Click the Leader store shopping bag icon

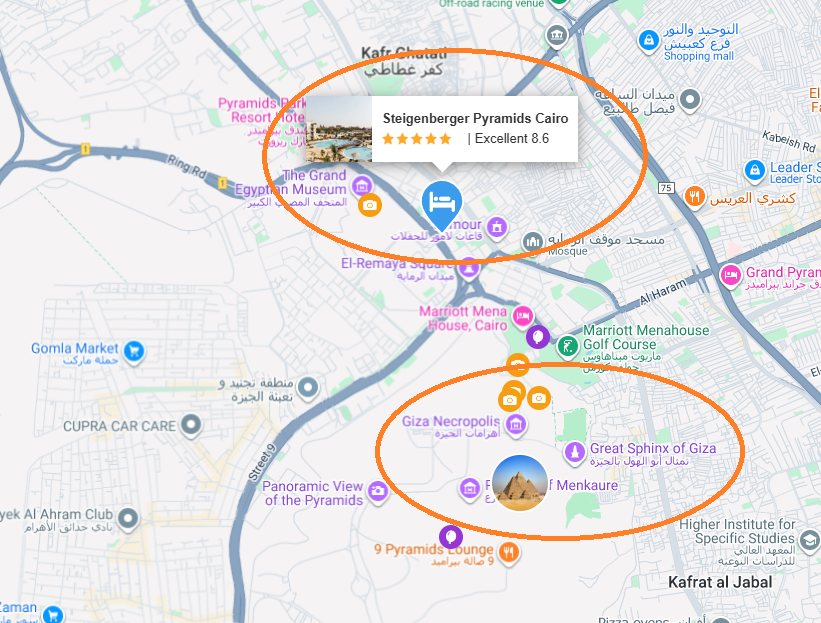755,171
